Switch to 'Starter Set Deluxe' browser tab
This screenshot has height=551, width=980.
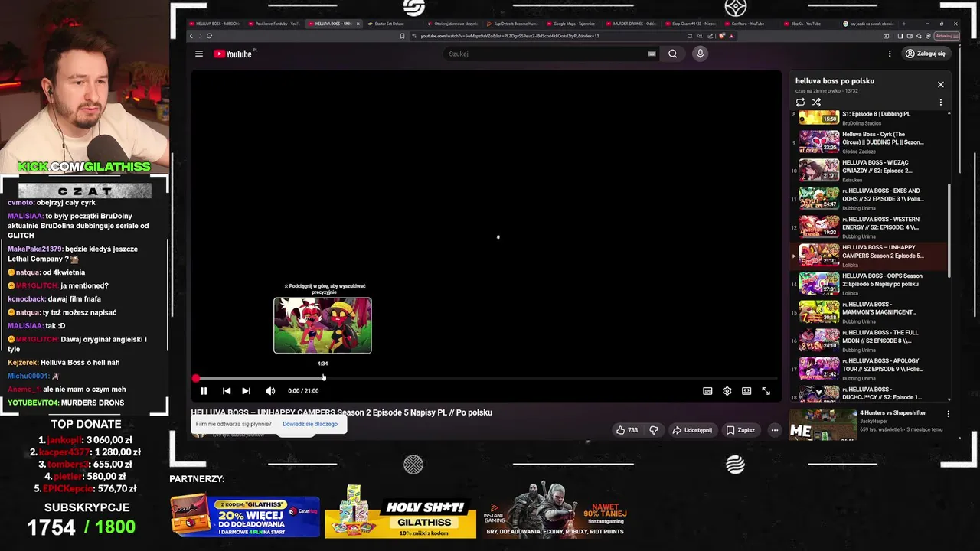[x=390, y=24]
